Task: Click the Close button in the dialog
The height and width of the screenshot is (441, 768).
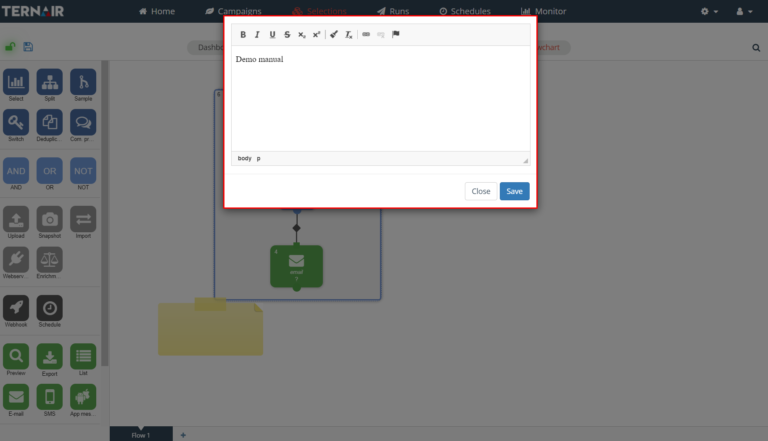Action: [x=480, y=191]
